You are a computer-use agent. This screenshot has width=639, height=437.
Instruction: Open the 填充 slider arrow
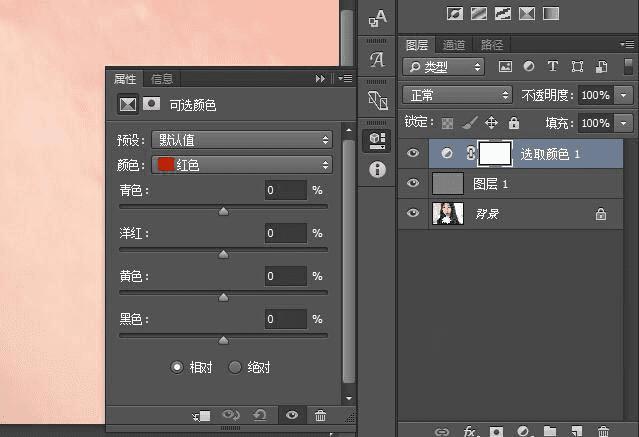point(624,123)
